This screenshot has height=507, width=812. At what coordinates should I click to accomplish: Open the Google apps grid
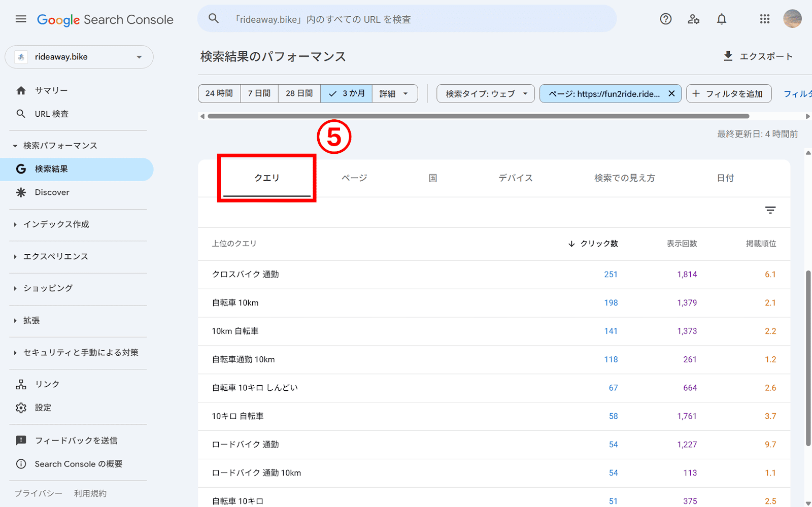(x=764, y=19)
